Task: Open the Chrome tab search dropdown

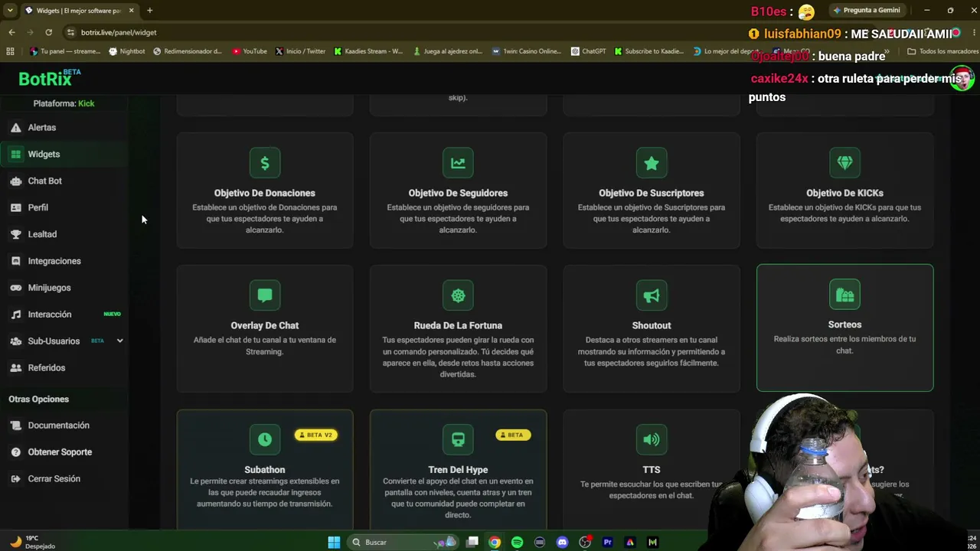Action: [x=10, y=11]
